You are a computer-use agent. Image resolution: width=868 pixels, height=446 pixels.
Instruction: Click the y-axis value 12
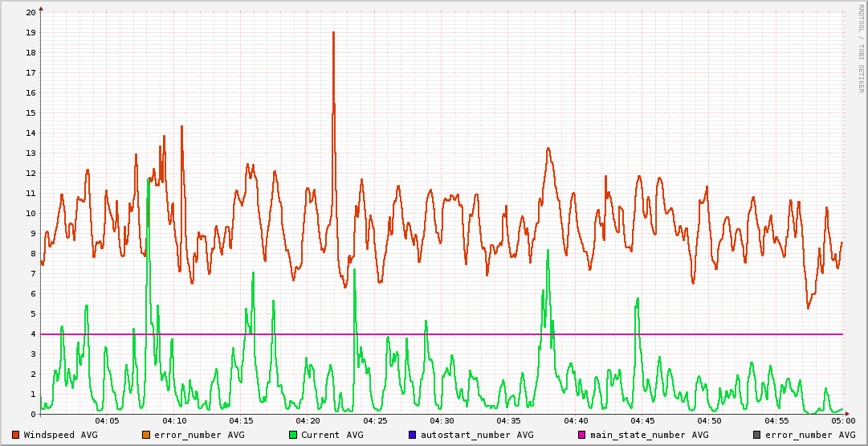pyautogui.click(x=31, y=173)
